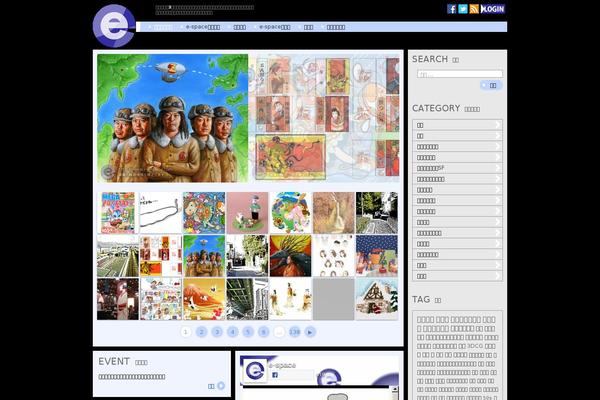Image resolution: width=600 pixels, height=400 pixels.
Task: Go to pagination page 4
Action: [232, 332]
